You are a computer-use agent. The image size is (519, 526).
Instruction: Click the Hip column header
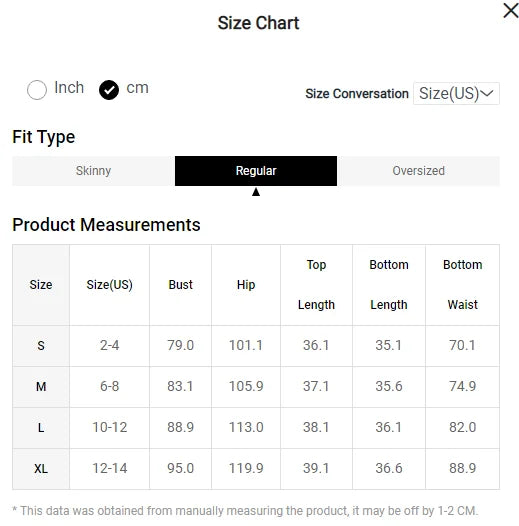[x=246, y=285]
